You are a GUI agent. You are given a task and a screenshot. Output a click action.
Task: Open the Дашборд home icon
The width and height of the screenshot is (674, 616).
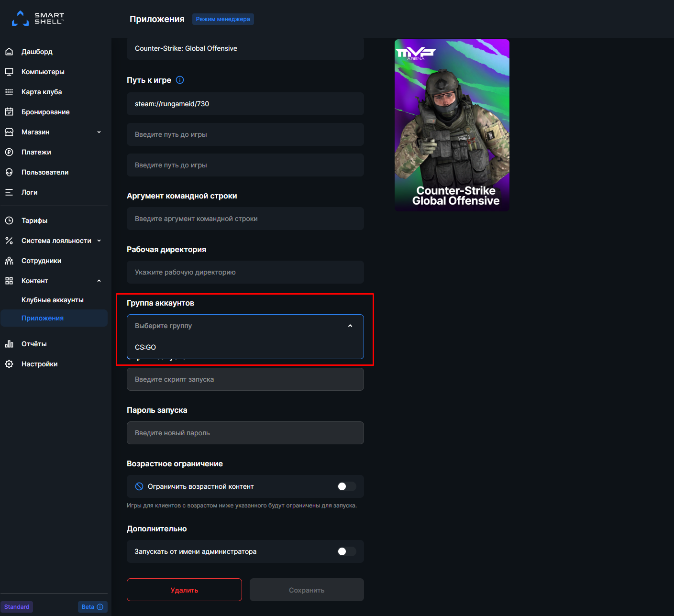9,52
